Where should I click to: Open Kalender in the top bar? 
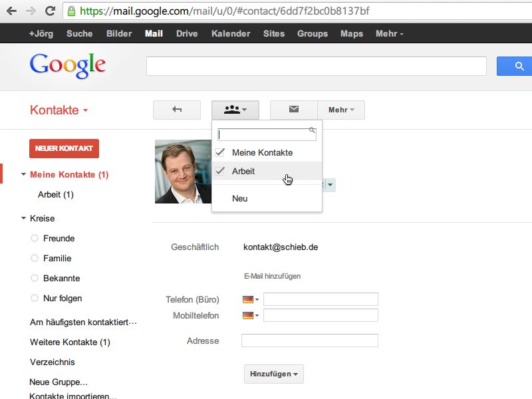tap(231, 34)
